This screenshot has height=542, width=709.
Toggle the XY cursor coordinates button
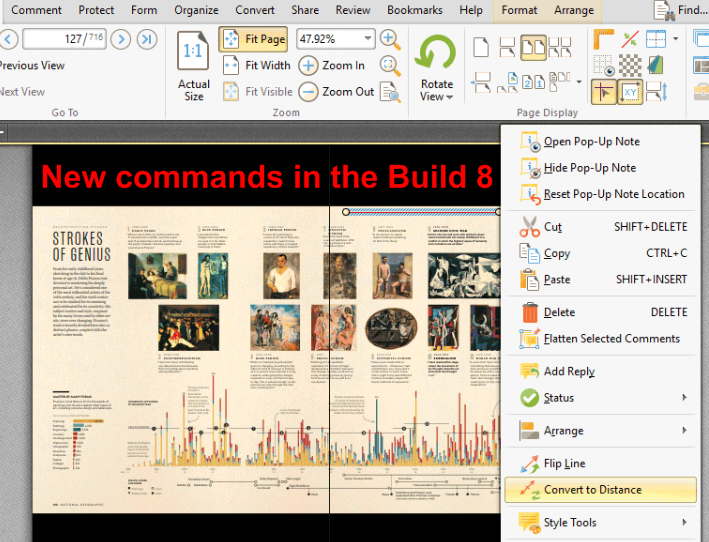coord(629,92)
